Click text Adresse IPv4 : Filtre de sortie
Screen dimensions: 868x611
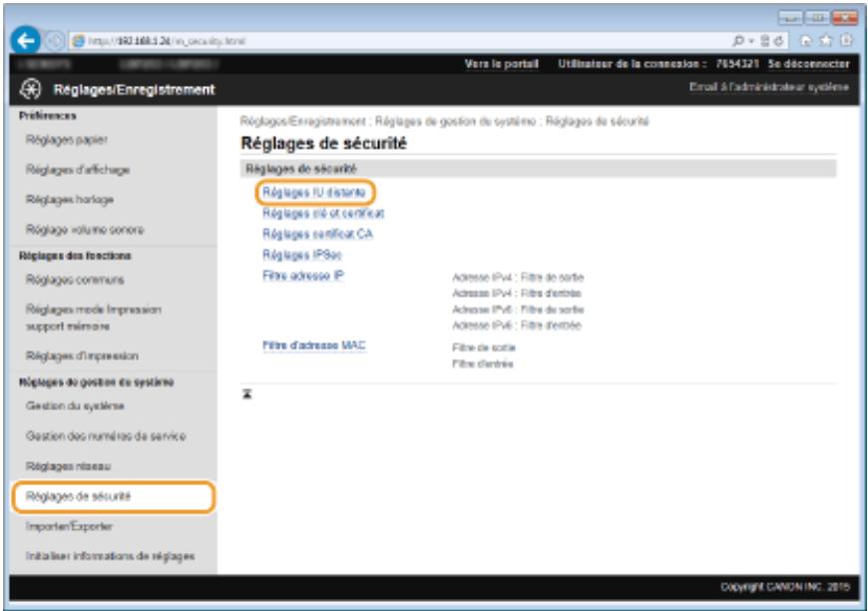[518, 277]
